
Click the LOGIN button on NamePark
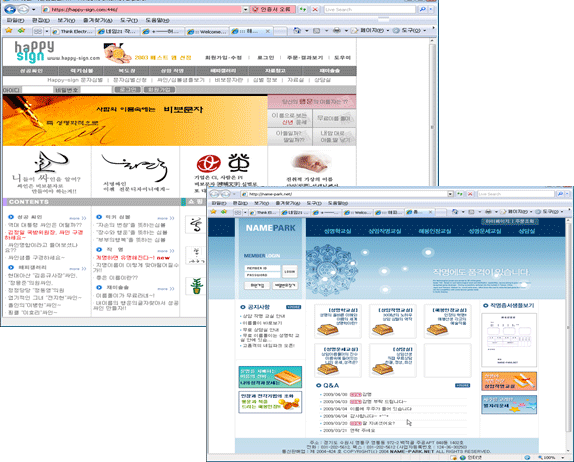coord(289,272)
